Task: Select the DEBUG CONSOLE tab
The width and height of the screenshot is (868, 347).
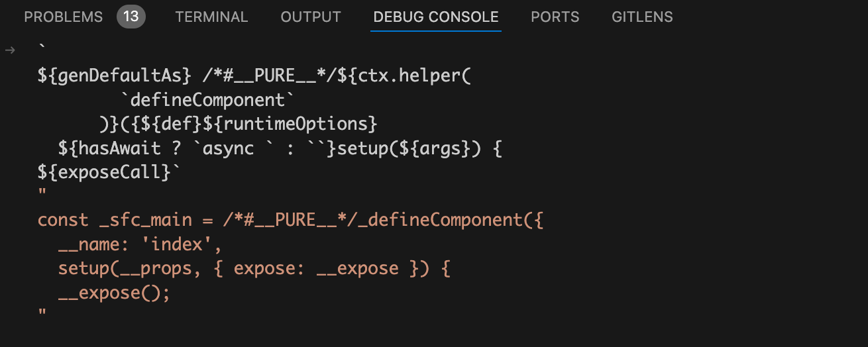Action: point(436,17)
